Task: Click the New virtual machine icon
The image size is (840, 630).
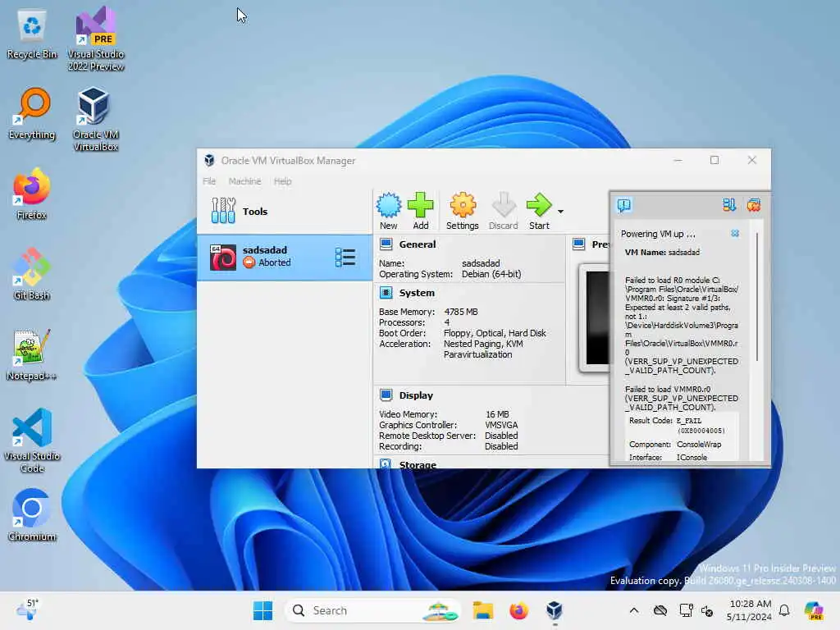Action: click(x=388, y=211)
